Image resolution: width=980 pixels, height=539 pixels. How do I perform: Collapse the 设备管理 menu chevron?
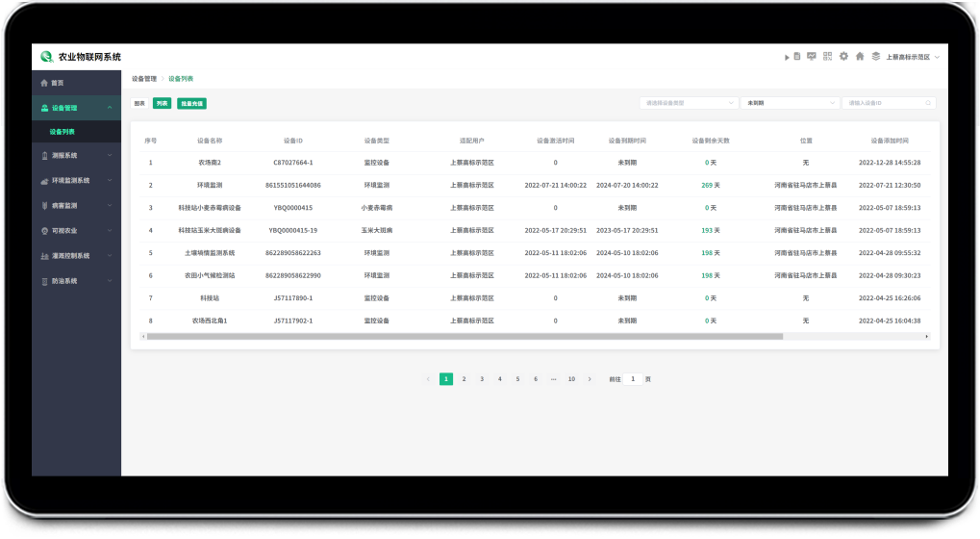[110, 108]
